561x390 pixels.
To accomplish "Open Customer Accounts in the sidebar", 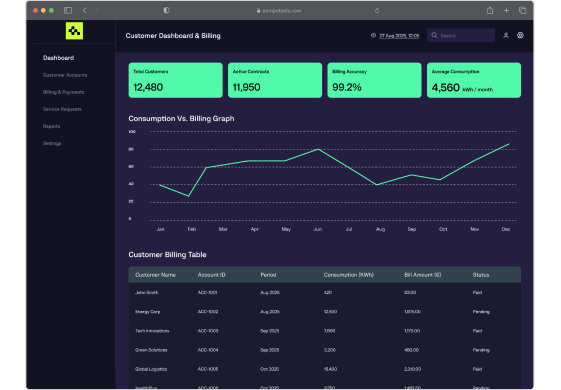I will click(65, 75).
